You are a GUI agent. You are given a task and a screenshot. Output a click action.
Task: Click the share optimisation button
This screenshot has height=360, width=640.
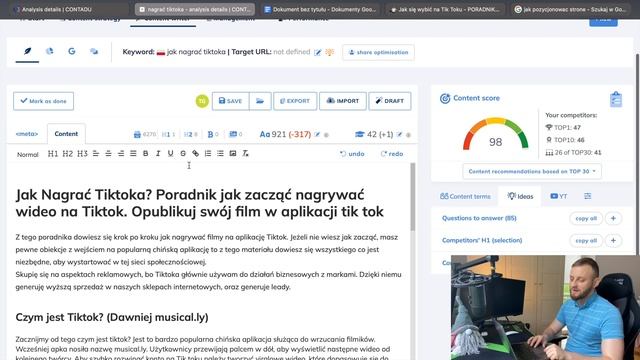(x=378, y=52)
